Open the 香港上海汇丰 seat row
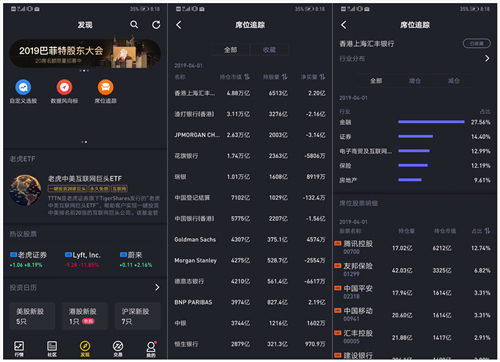This screenshot has height=362, width=500. click(250, 93)
